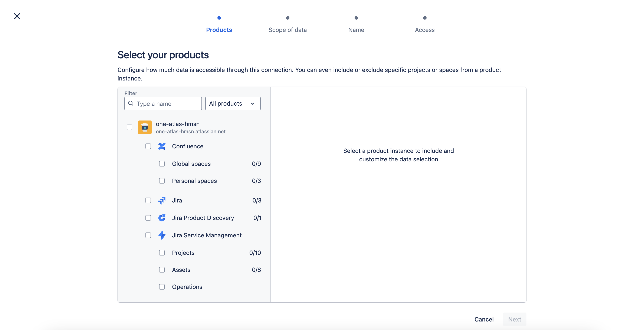Check the Jira product checkbox

(148, 200)
